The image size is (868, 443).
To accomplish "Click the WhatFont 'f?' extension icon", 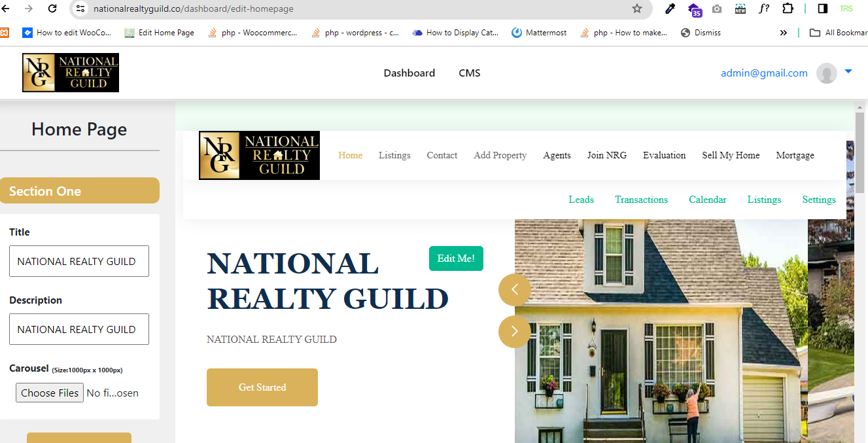I will coord(763,9).
